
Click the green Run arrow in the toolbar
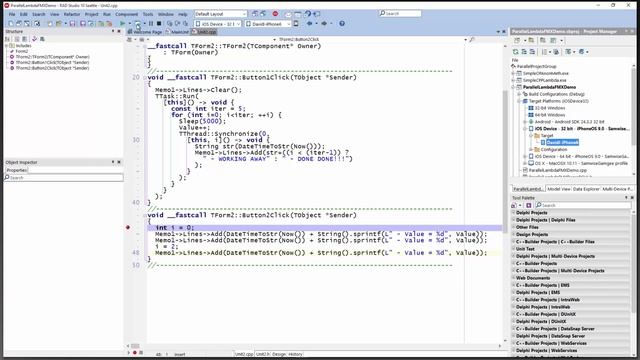pyautogui.click(x=122, y=24)
